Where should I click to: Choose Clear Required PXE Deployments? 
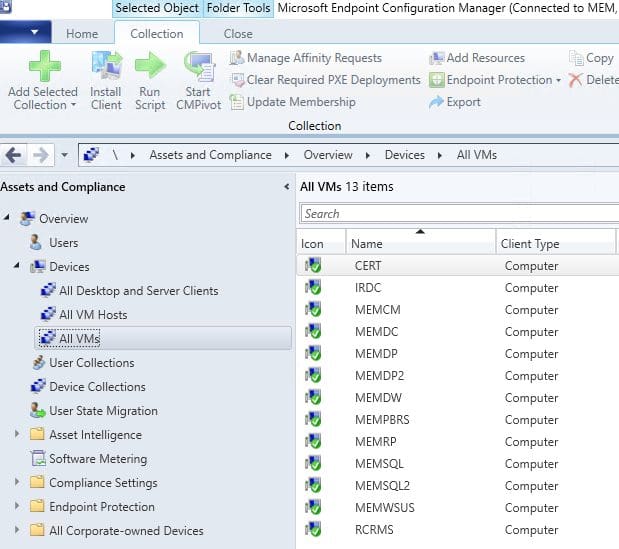(x=326, y=80)
